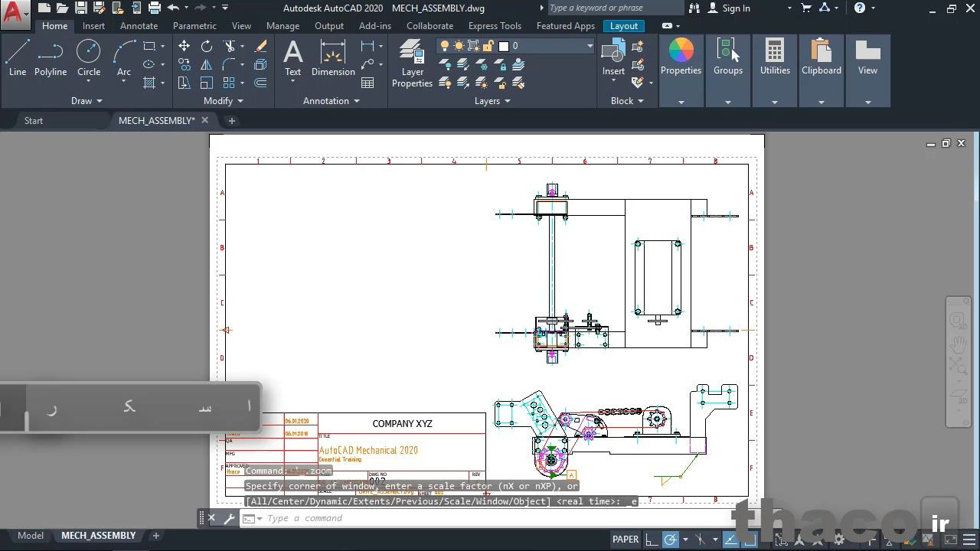This screenshot has height=551, width=980.
Task: Add a new layout with plus button
Action: pos(155,536)
